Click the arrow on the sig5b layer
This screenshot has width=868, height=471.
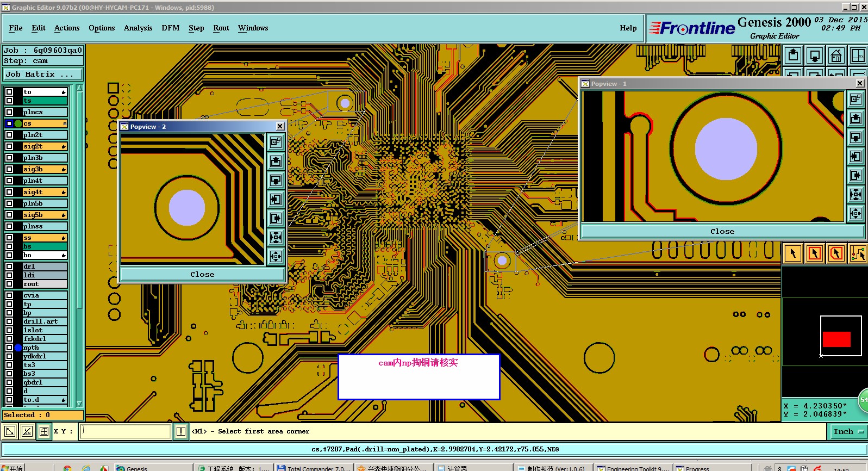[x=64, y=215]
